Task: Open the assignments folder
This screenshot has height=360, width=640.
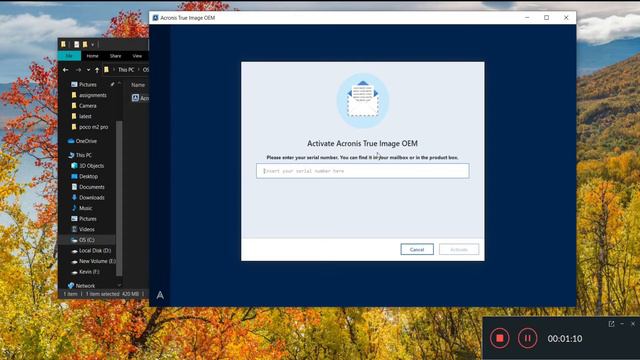Action: 92,95
